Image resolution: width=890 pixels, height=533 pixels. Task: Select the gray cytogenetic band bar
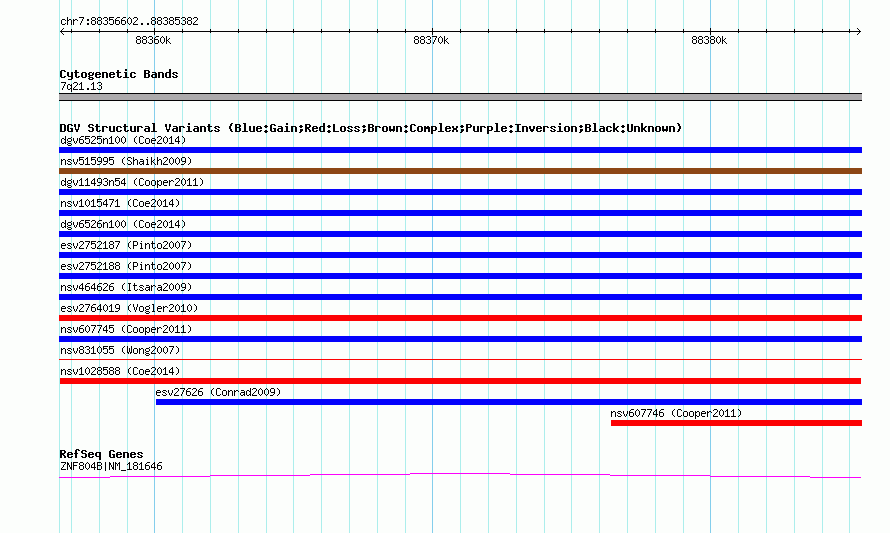pos(460,97)
